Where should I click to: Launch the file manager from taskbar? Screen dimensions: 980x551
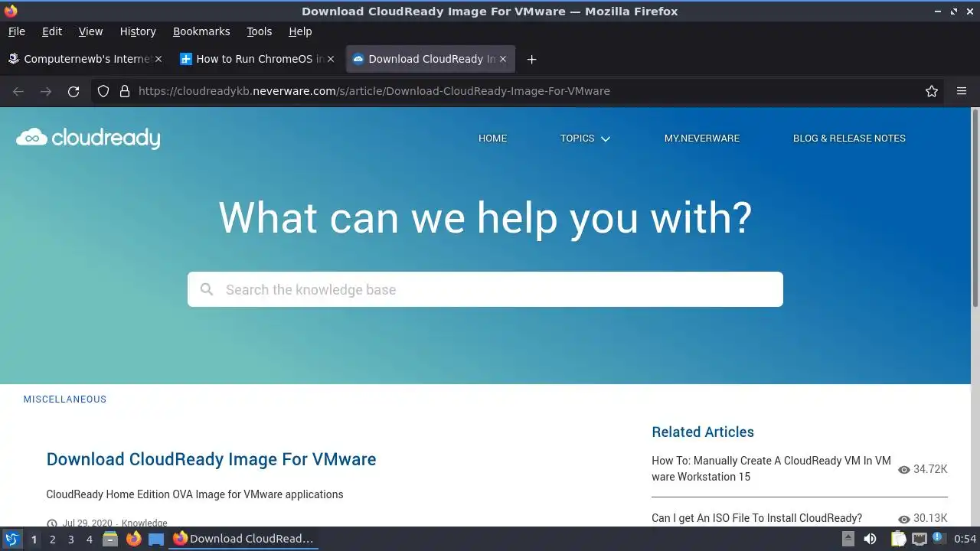tap(110, 539)
